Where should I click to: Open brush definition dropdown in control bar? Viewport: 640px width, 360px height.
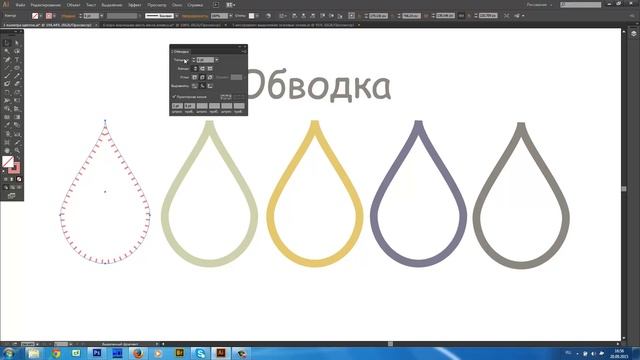177,16
